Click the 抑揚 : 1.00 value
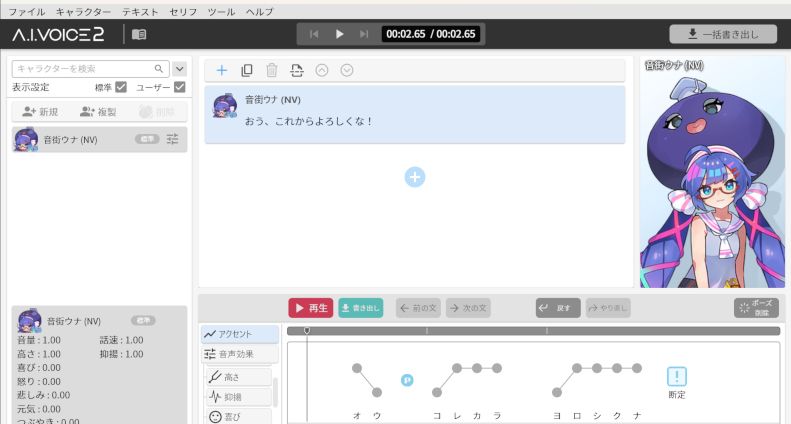The image size is (791, 424). pos(122,354)
